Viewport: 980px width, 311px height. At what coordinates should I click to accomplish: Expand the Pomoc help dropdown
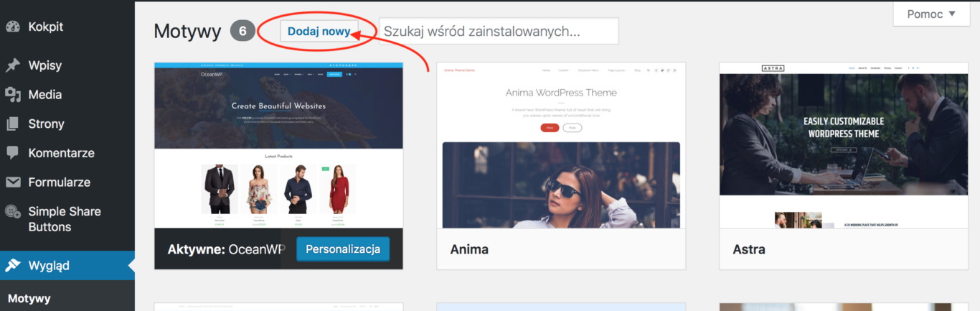pos(931,14)
